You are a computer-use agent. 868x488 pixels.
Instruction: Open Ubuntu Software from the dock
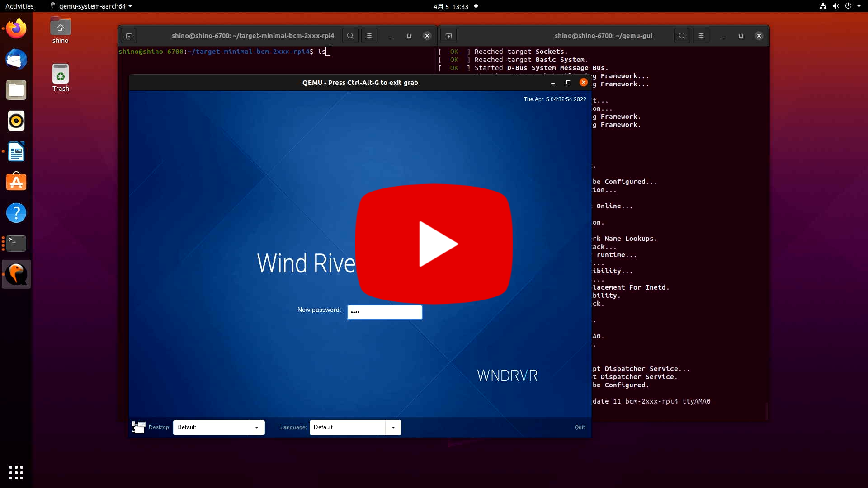16,182
